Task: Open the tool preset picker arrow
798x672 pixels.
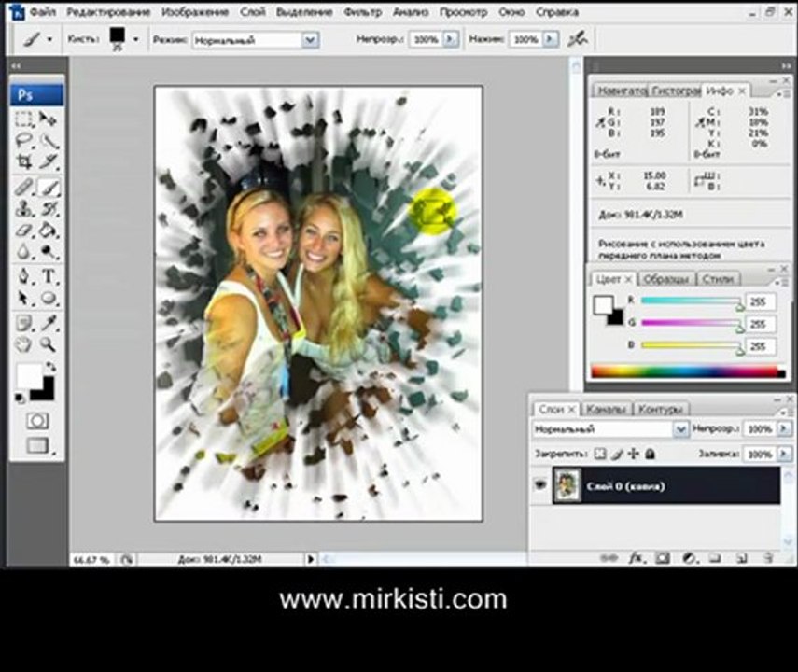Action: 49,38
